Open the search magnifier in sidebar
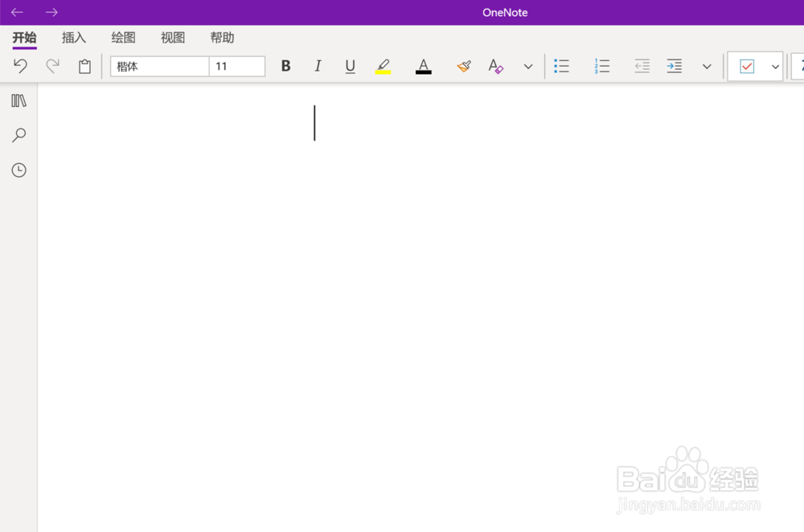This screenshot has width=804, height=532. point(19,135)
